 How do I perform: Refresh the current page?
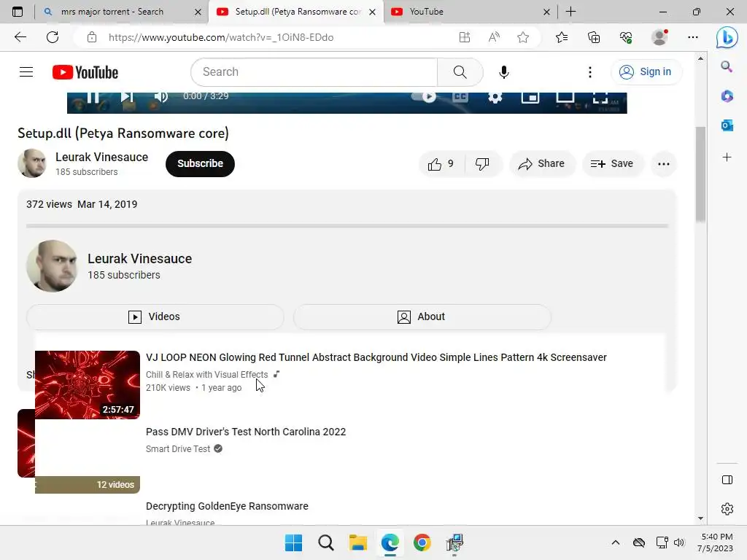click(x=53, y=37)
